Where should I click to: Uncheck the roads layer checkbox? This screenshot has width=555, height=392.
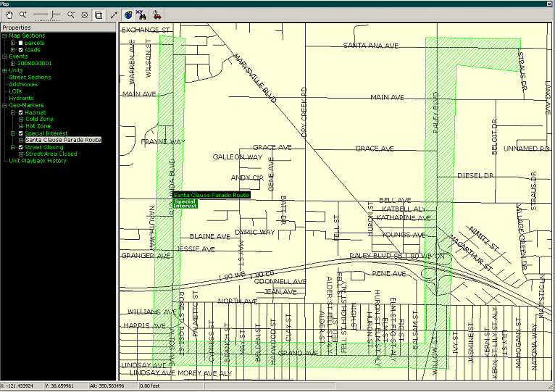[20, 50]
